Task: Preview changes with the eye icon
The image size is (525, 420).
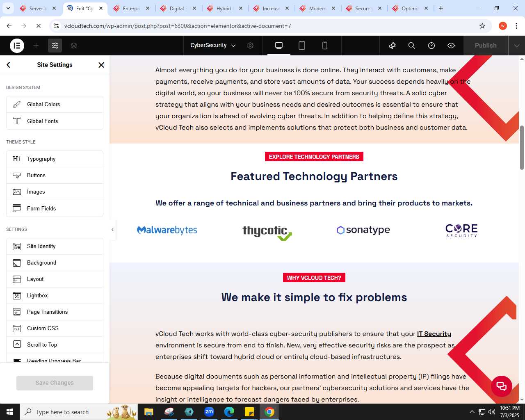Action: point(451,46)
